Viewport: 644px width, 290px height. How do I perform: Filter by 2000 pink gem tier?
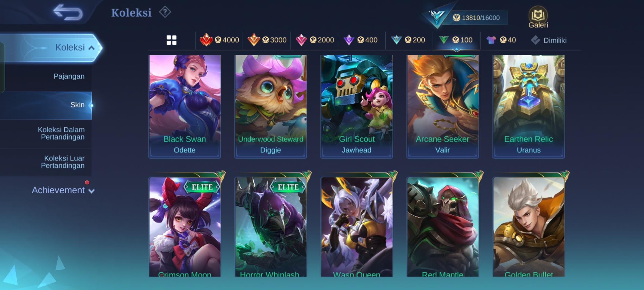coord(314,40)
